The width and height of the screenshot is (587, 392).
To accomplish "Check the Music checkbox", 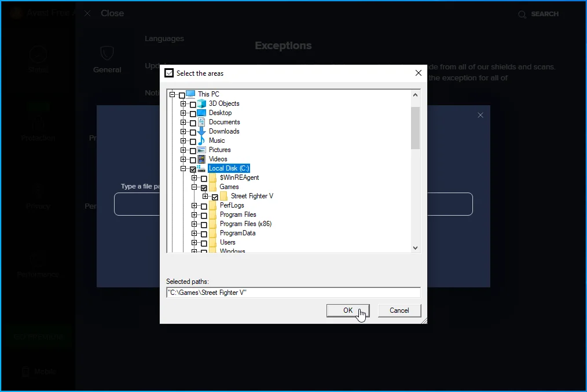I will (x=193, y=142).
